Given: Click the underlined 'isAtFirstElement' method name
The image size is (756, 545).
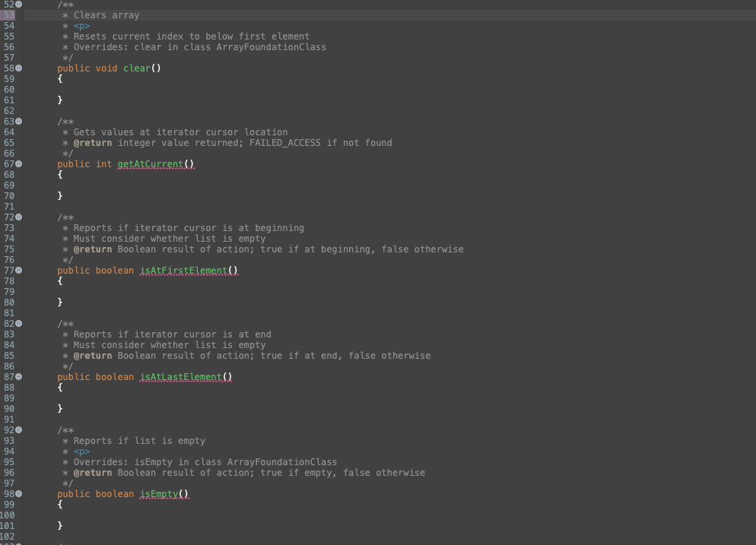Looking at the screenshot, I should (x=184, y=271).
